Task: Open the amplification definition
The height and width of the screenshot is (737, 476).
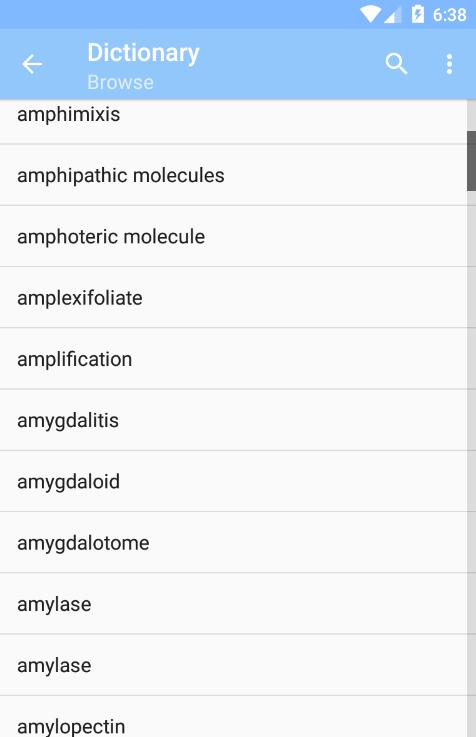Action: click(234, 359)
